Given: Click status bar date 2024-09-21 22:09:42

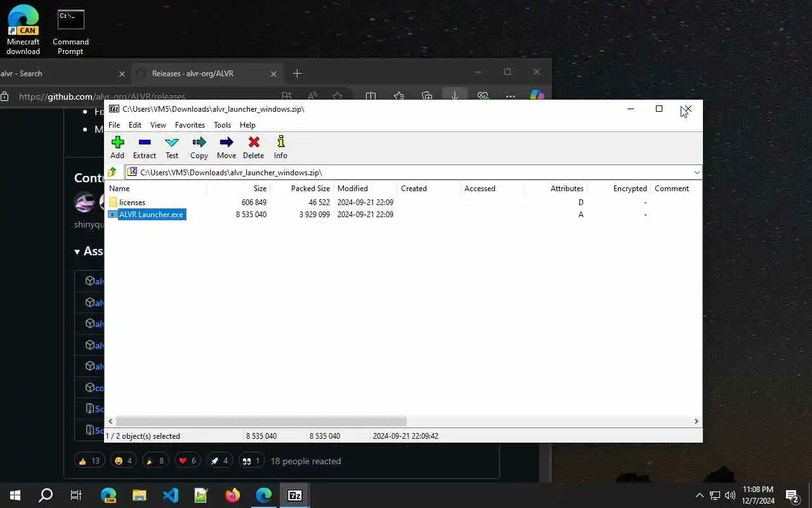Looking at the screenshot, I should click(405, 436).
